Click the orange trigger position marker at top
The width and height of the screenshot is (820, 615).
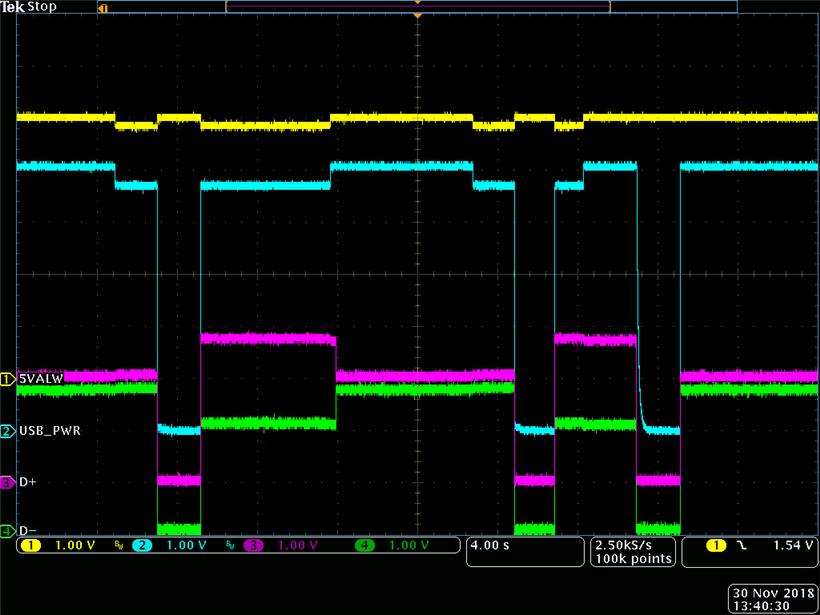point(417,16)
